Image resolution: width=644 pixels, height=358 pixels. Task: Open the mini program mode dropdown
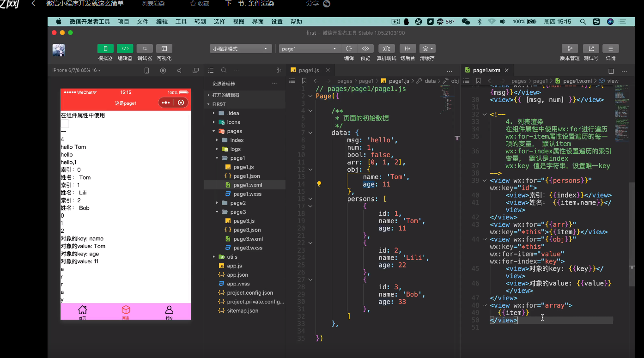tap(241, 49)
